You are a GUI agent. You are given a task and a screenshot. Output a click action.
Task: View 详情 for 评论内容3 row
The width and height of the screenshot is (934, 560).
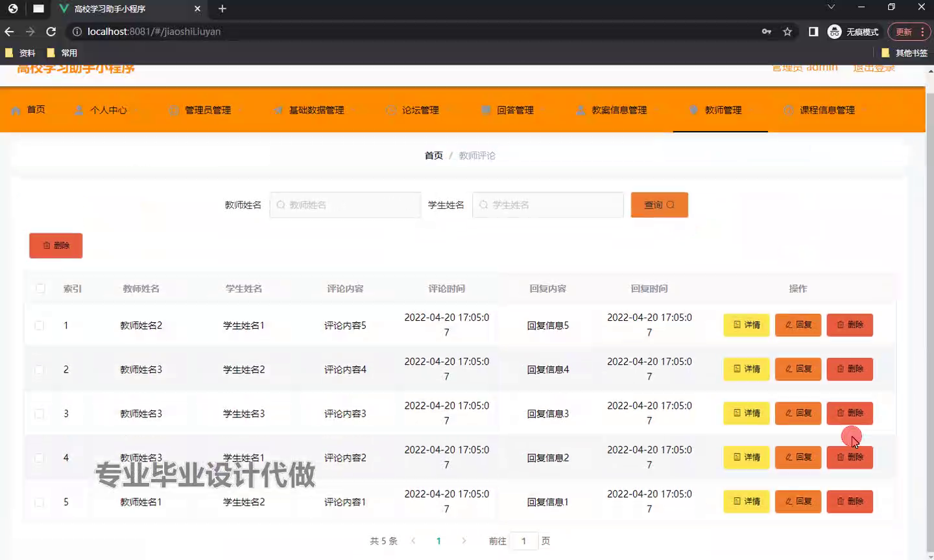click(x=747, y=413)
